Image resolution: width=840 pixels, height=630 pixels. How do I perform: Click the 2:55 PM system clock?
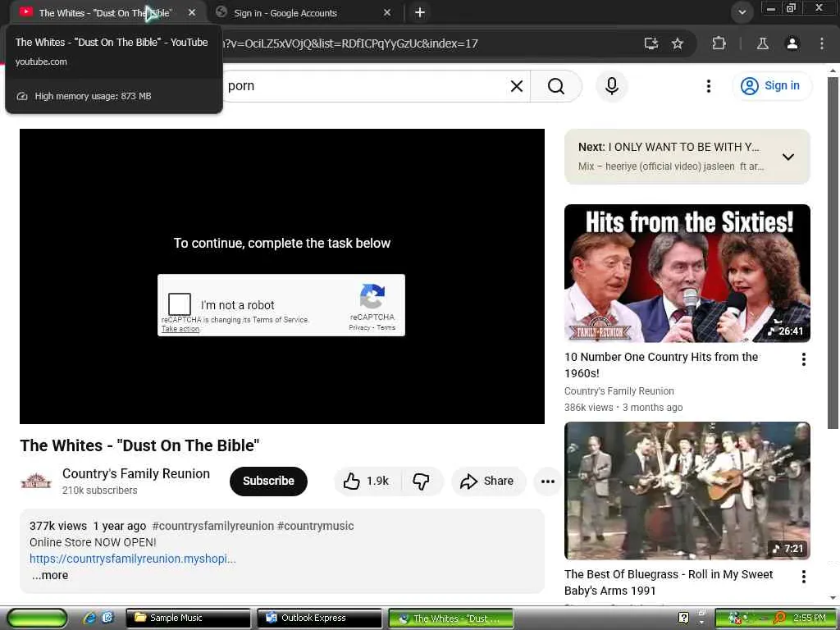[810, 618]
